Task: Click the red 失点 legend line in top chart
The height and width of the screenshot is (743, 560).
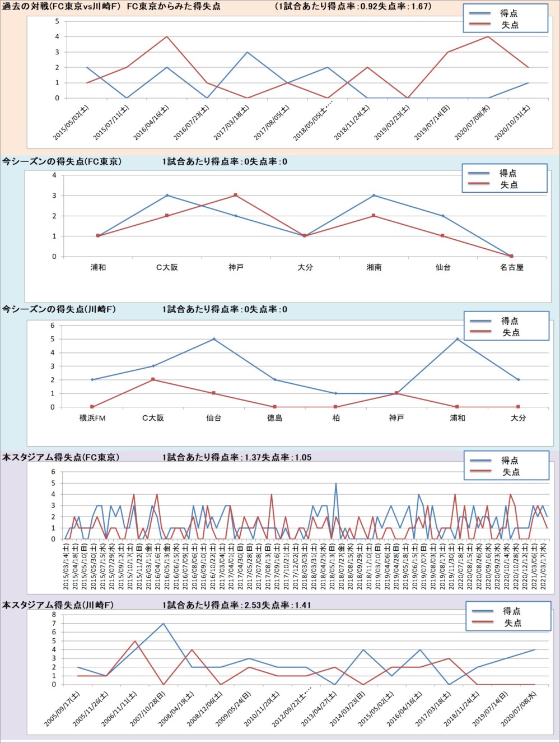Action: [482, 25]
